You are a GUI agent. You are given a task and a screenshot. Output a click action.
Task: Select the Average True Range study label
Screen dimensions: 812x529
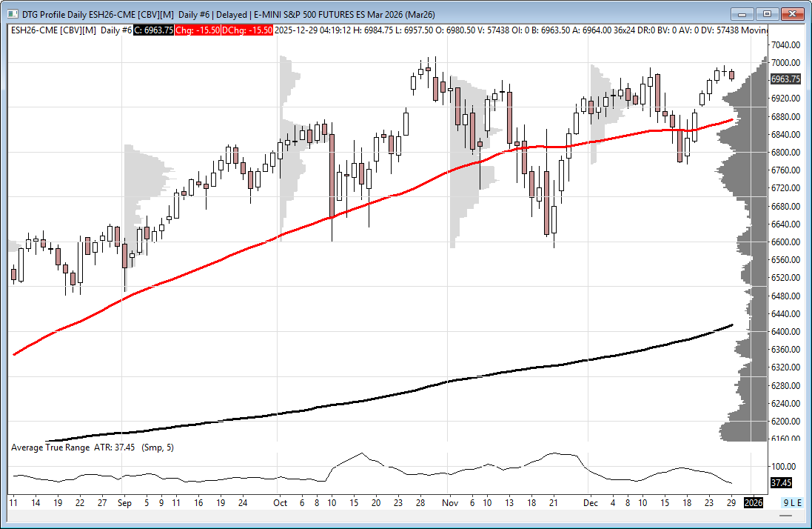pos(50,448)
